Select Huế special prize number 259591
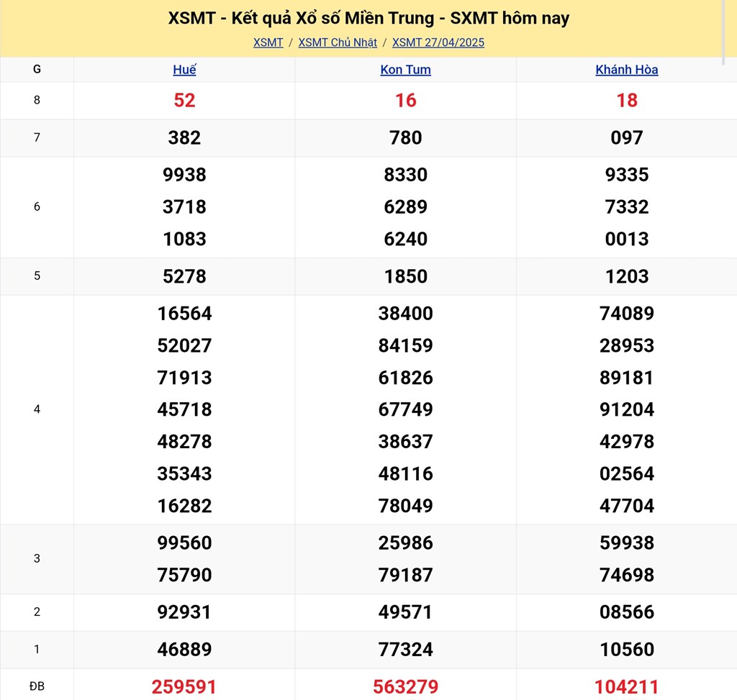 tap(184, 687)
